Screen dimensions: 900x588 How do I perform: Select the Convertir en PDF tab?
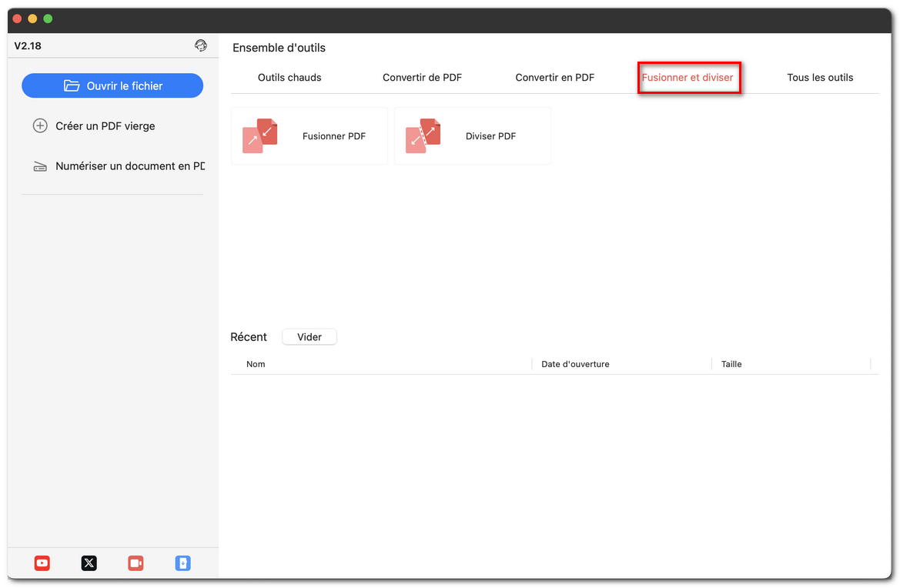554,77
